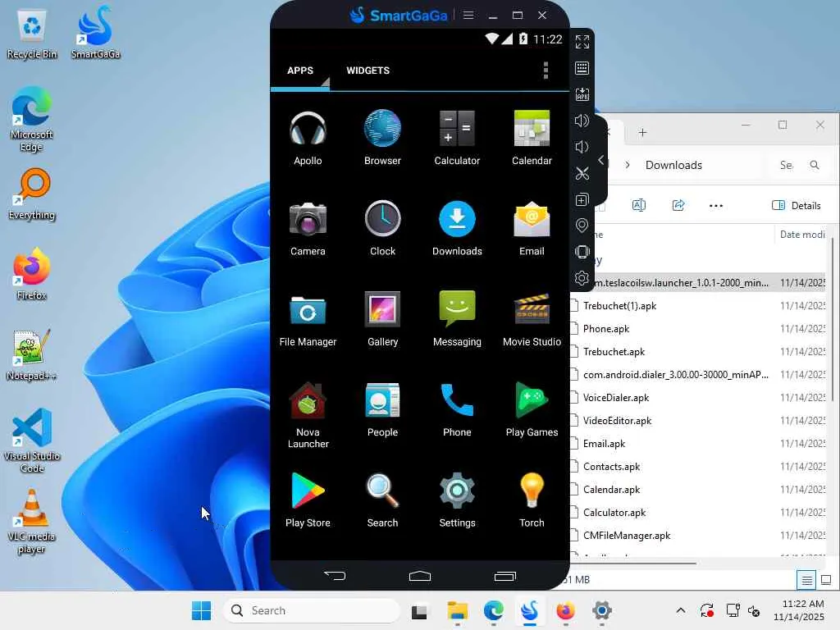Switch Explorer to details list view
This screenshot has height=630, width=840.
(x=806, y=580)
